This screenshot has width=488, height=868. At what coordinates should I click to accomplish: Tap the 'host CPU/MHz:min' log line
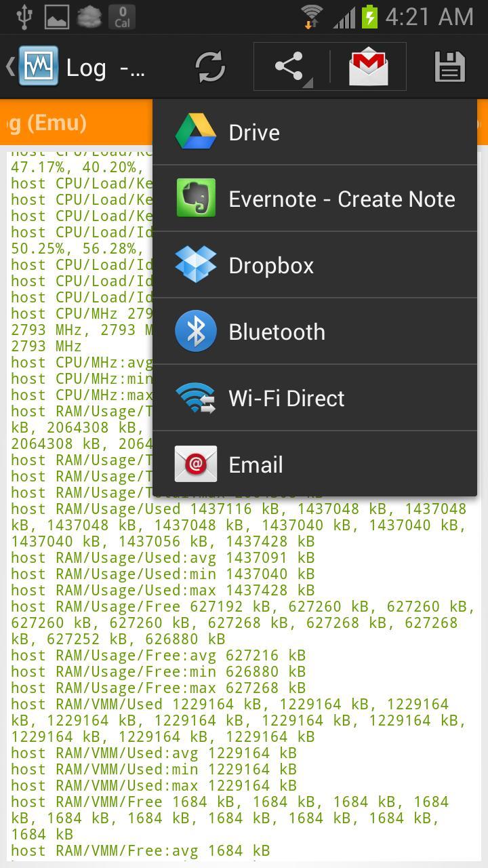point(81,378)
